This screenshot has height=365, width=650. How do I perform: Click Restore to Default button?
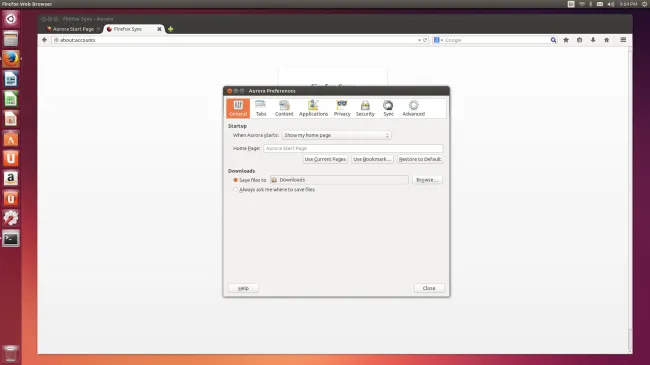(x=420, y=159)
